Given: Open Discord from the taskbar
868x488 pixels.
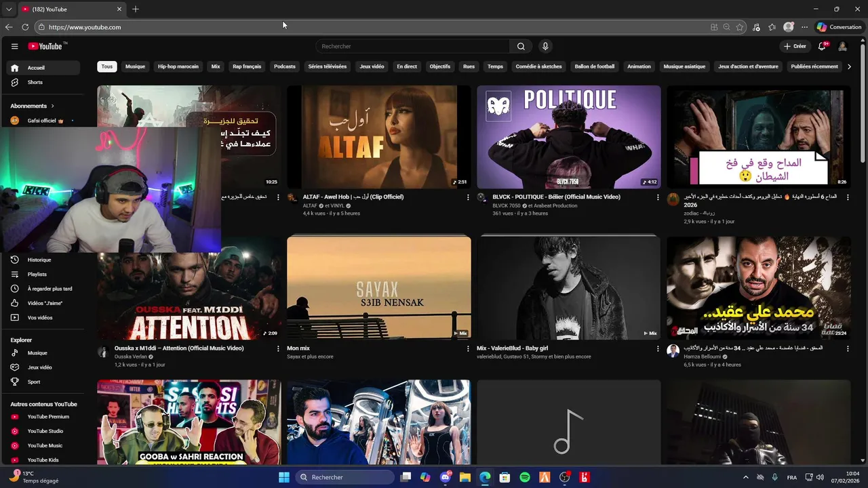Looking at the screenshot, I should pyautogui.click(x=446, y=477).
